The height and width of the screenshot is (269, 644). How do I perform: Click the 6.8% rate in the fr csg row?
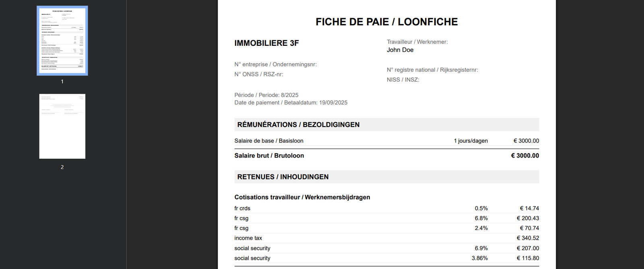coord(481,218)
